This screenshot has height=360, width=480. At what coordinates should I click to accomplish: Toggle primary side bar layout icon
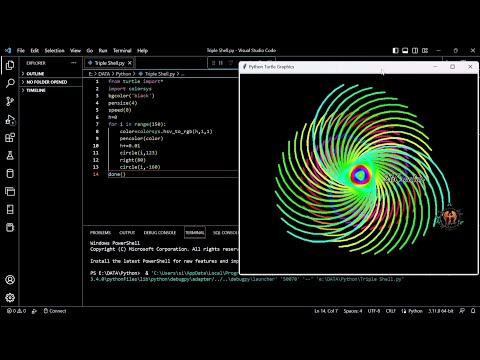coord(395,50)
